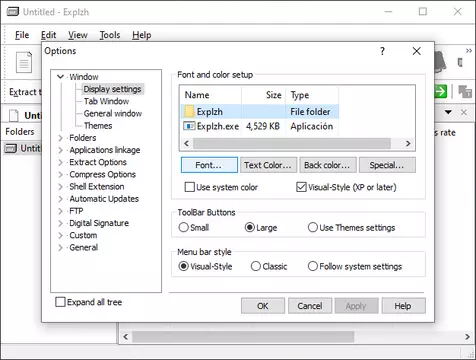Screen dimensions: 476x360
Task: Open the Tools menu
Action: [x=110, y=35]
